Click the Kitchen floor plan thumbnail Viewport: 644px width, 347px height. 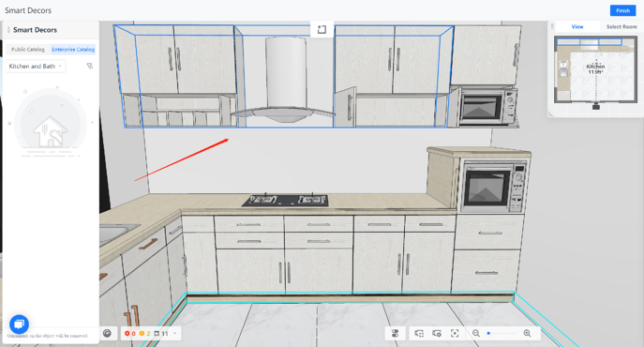point(595,69)
